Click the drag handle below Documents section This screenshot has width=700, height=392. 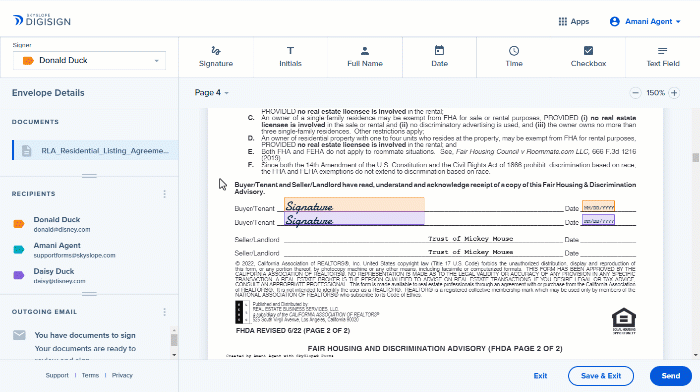89,176
